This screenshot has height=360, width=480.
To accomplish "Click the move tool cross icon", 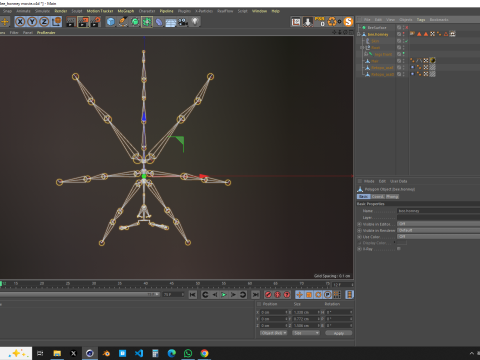I will (x=5, y=22).
